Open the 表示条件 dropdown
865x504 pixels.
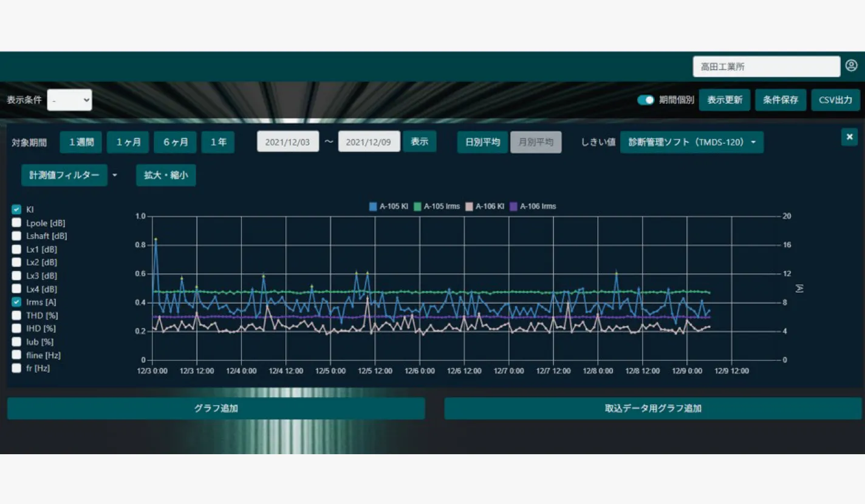pyautogui.click(x=69, y=100)
